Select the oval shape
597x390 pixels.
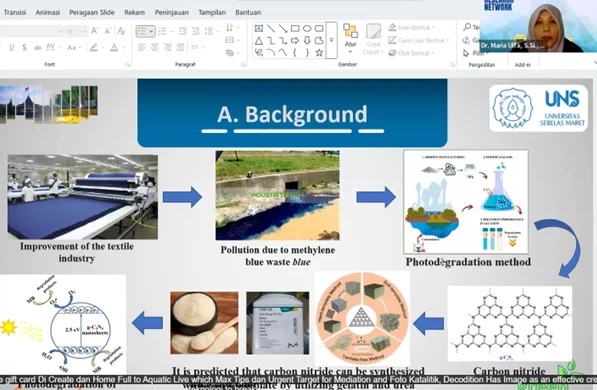tap(307, 28)
